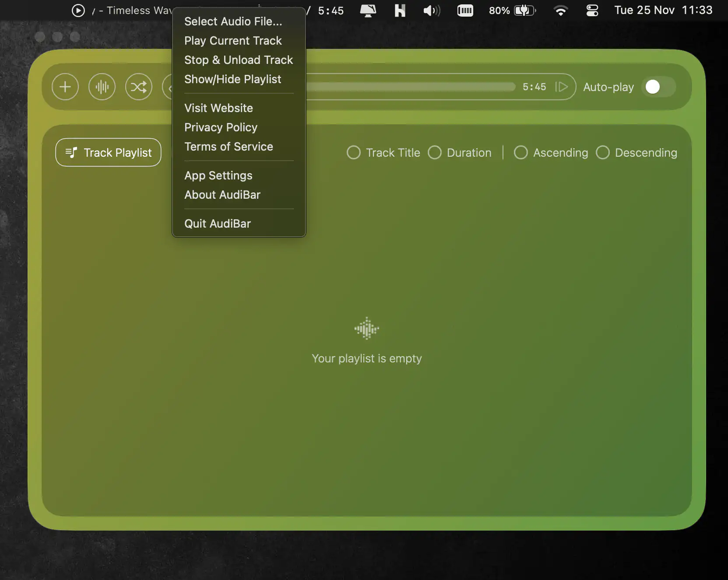
Task: Open App Settings from the menu
Action: click(218, 176)
